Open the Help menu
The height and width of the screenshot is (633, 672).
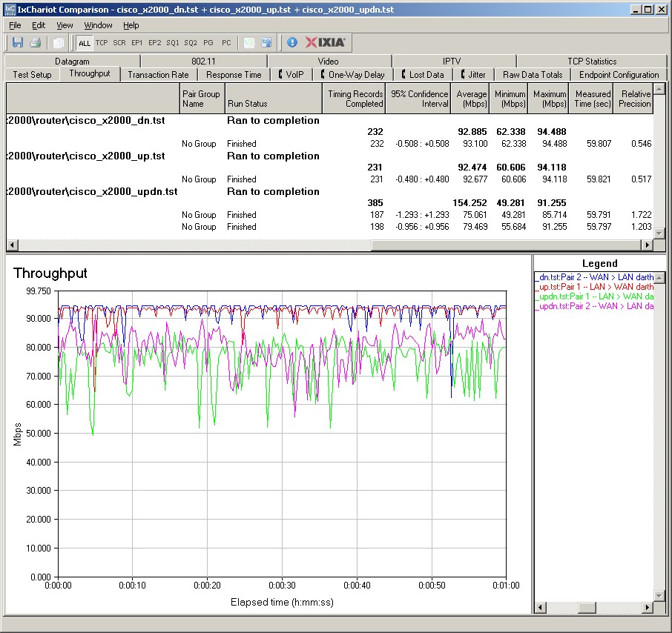tap(131, 25)
